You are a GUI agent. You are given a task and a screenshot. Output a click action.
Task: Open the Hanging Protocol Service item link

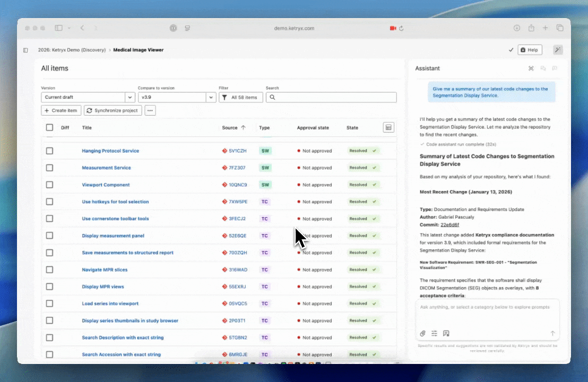point(110,151)
